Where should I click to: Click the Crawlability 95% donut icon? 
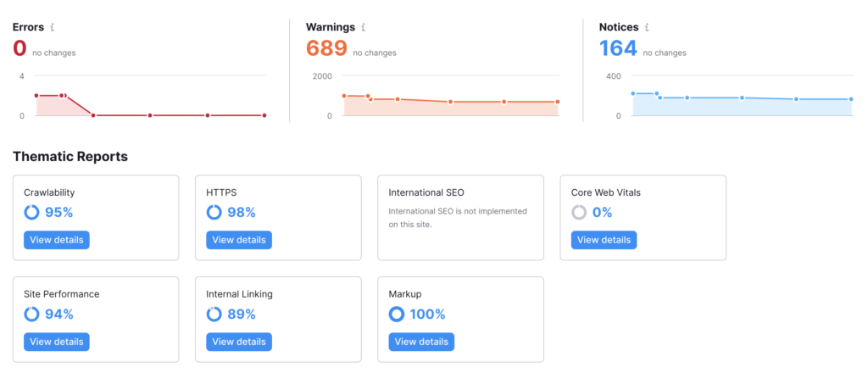coord(31,212)
